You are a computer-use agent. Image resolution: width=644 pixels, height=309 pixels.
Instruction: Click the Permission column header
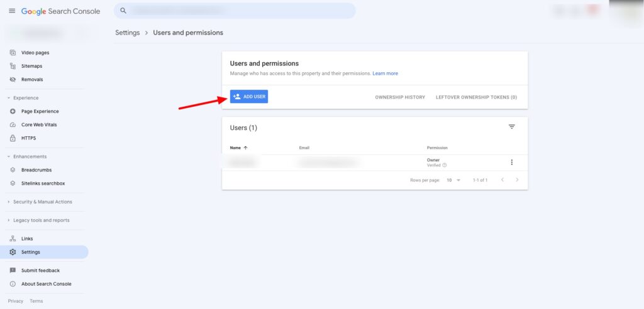438,148
